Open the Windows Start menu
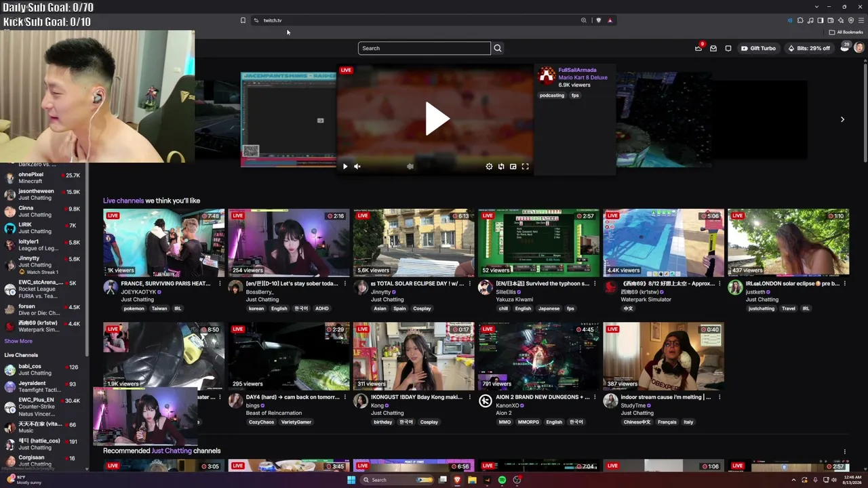The image size is (868, 488). tap(351, 480)
